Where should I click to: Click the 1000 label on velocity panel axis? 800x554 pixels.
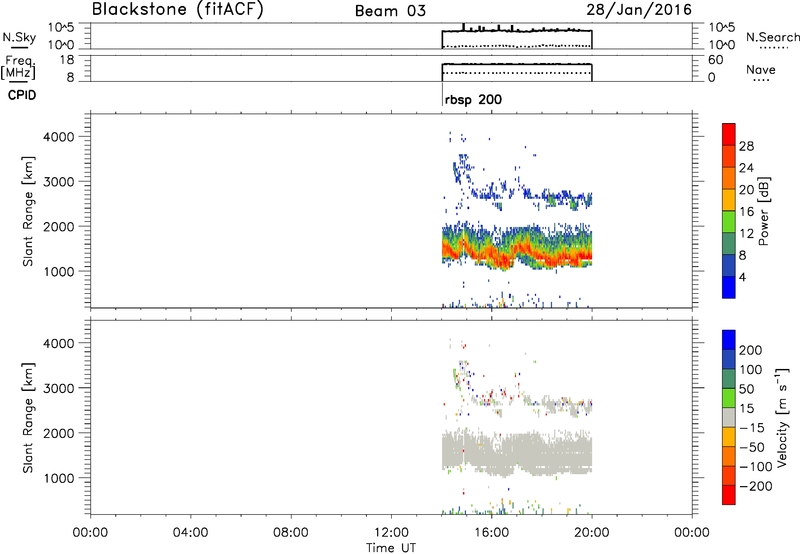58,478
